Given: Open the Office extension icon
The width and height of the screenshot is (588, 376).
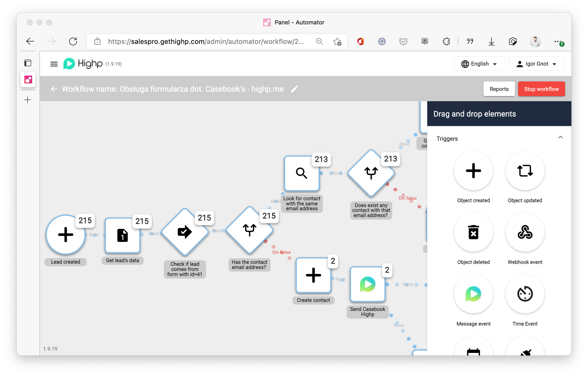Looking at the screenshot, I should 360,41.
